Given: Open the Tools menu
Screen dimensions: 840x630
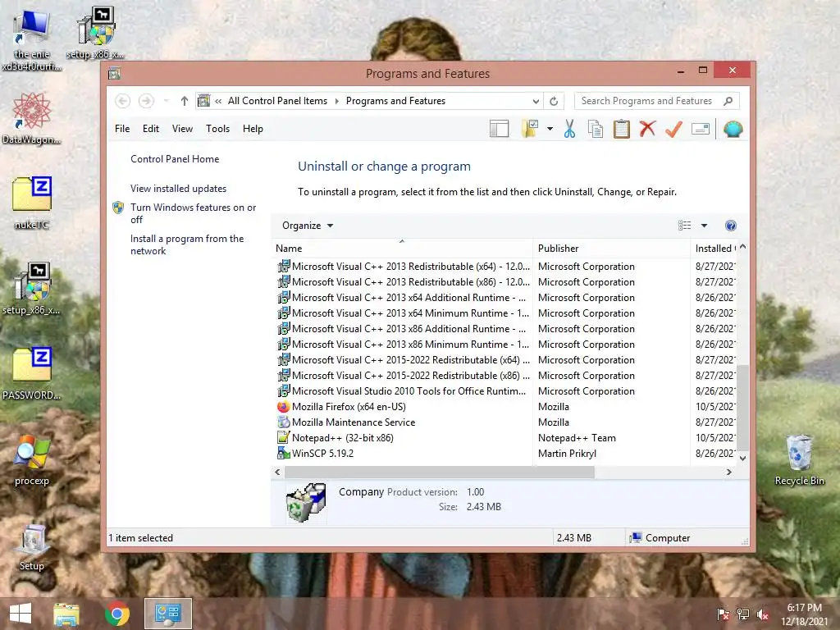Looking at the screenshot, I should [217, 129].
